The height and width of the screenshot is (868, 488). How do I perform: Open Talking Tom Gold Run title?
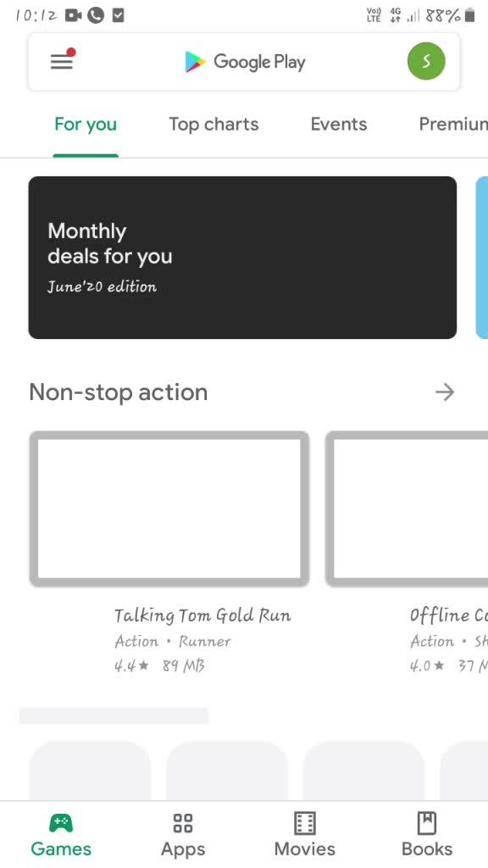click(202, 615)
